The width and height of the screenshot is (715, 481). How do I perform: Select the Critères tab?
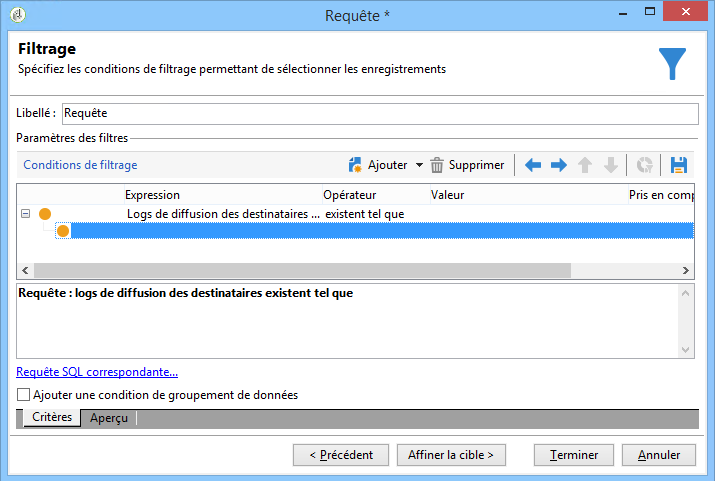(x=52, y=417)
